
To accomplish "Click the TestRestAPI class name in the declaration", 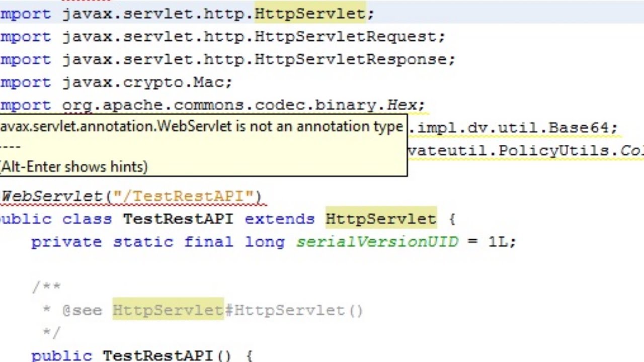I will coord(178,219).
